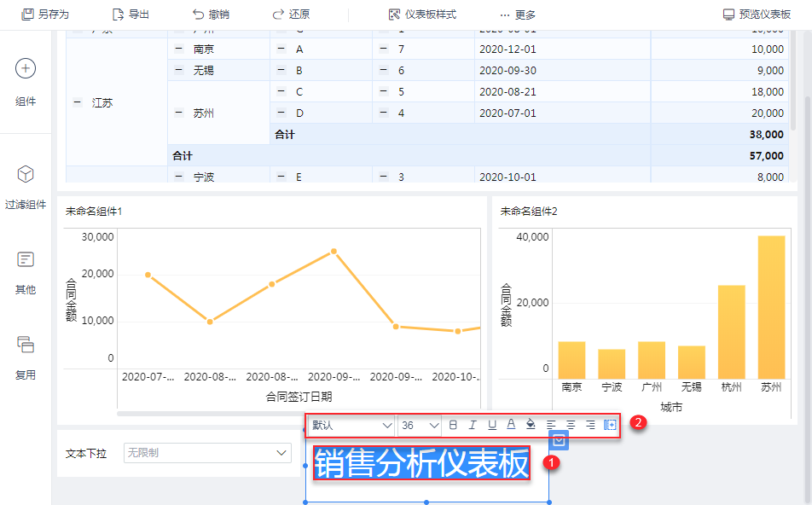Screen dimensions: 812x505
Task: Collapse the row with value 3
Action: coord(384,177)
